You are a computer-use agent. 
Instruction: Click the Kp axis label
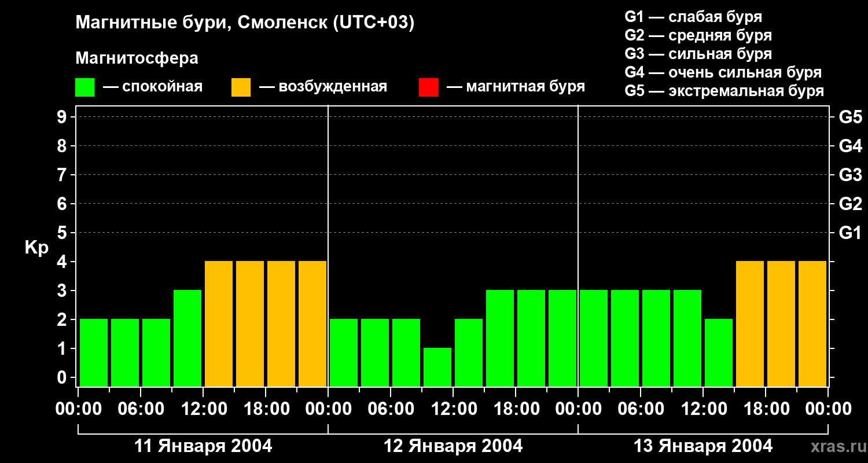[36, 248]
